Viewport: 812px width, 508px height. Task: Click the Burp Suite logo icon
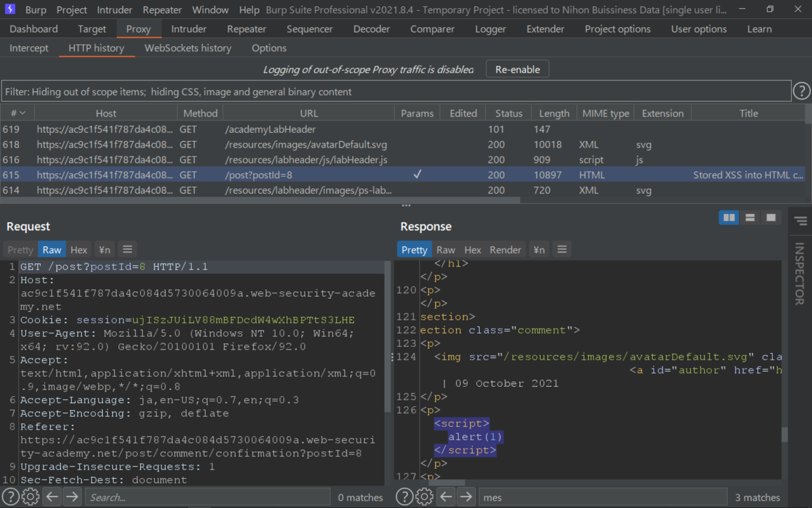coord(10,9)
